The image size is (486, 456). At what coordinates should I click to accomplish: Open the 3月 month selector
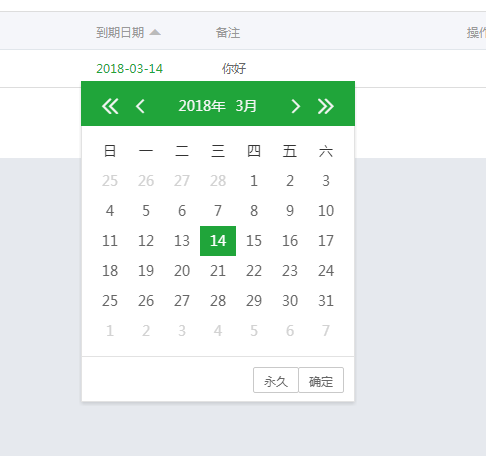pos(246,106)
